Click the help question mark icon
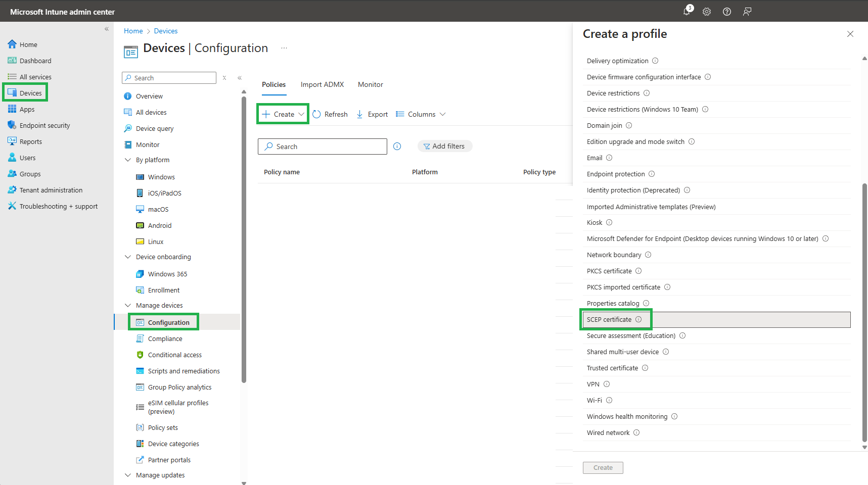 (x=727, y=12)
